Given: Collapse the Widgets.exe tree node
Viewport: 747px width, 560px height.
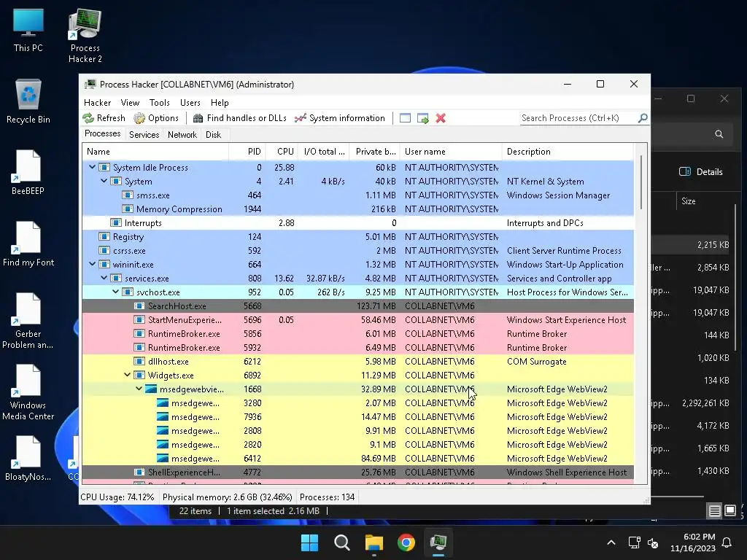Looking at the screenshot, I should point(127,375).
